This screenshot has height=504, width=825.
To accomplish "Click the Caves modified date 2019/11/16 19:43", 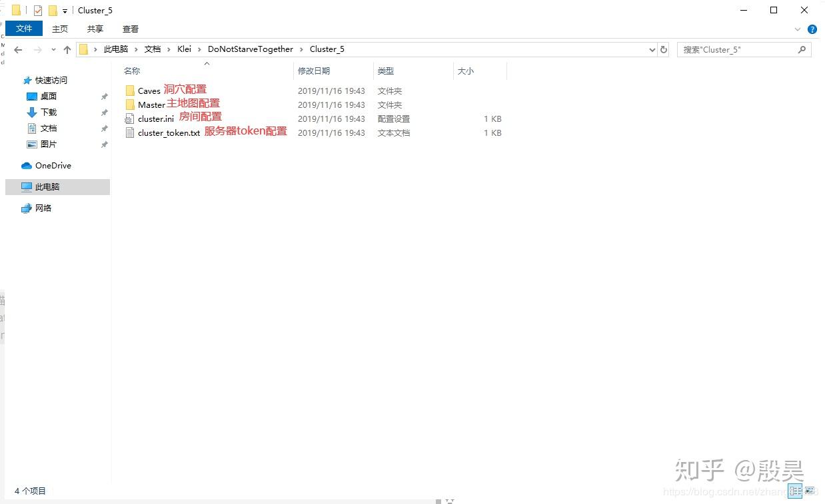I will pyautogui.click(x=331, y=91).
